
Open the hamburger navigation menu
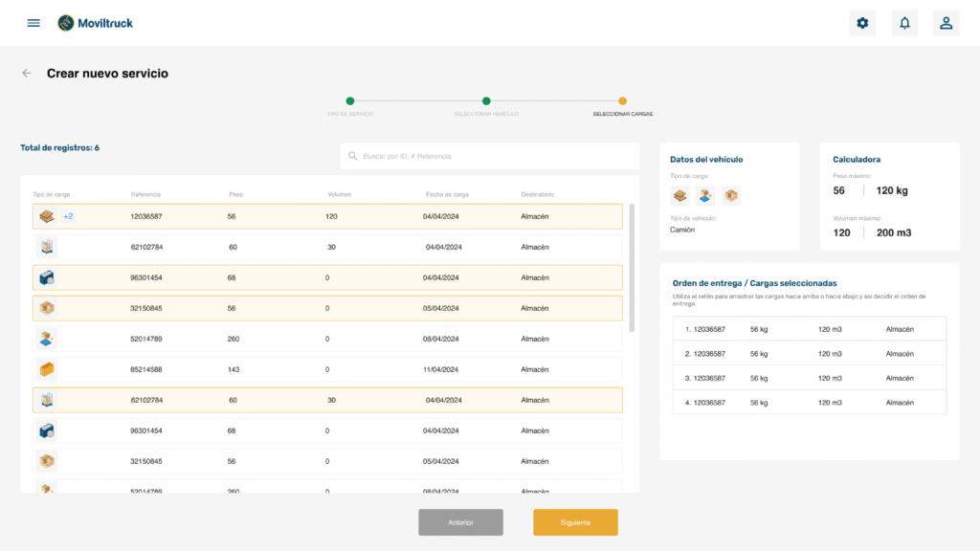(x=33, y=23)
